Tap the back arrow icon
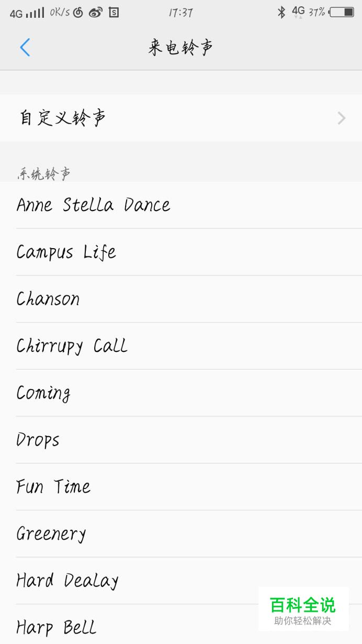The height and width of the screenshot is (644, 362). point(25,48)
